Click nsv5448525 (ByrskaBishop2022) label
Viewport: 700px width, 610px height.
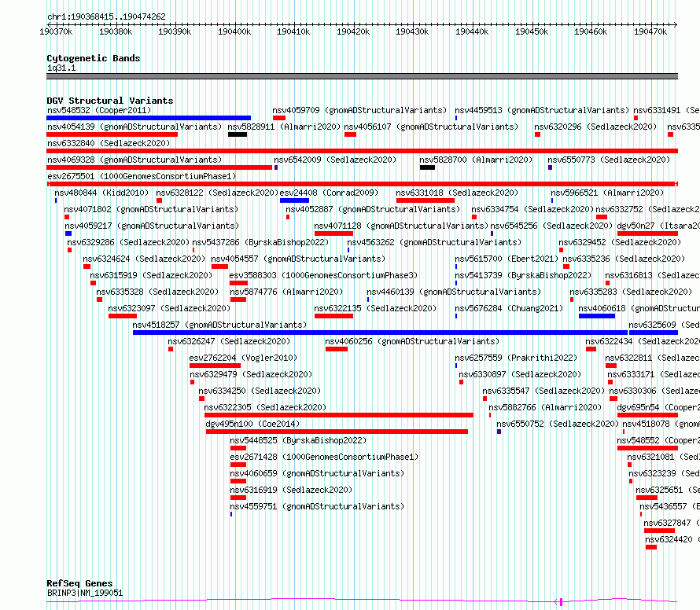298,440
